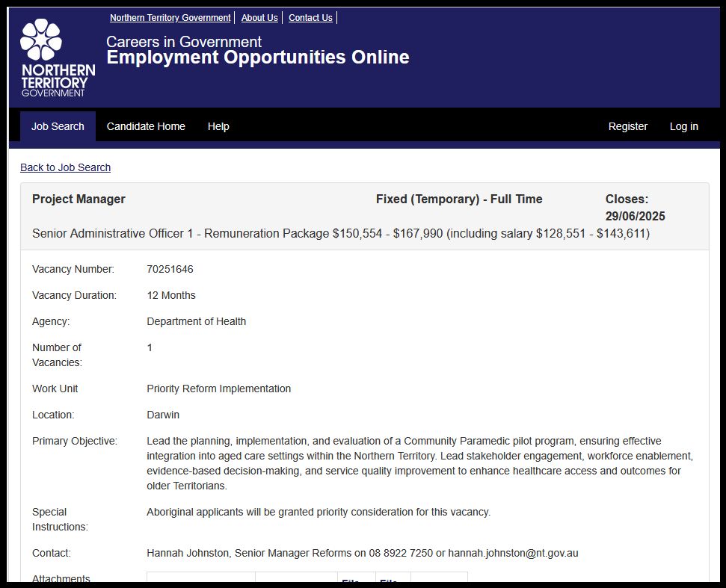Click the Vacancy Duration label
Screen dimensions: 726x588
pyautogui.click(x=74, y=295)
